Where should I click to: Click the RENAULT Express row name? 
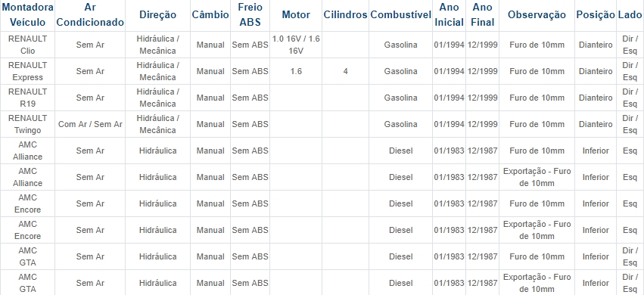[x=27, y=71]
